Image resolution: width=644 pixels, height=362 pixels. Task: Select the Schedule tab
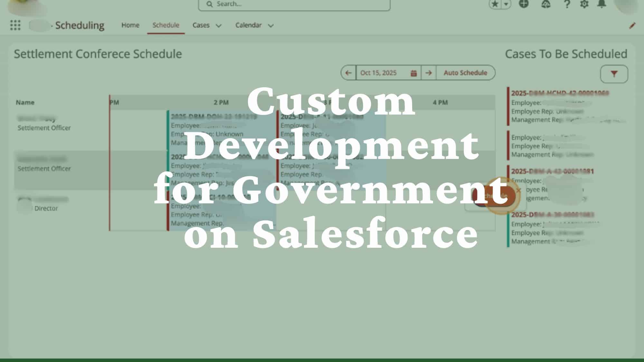(166, 25)
